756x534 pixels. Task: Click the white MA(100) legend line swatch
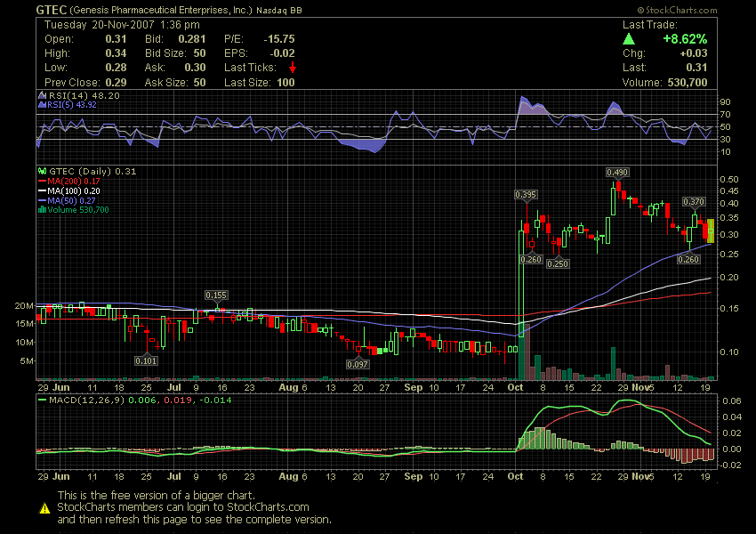tap(42, 190)
